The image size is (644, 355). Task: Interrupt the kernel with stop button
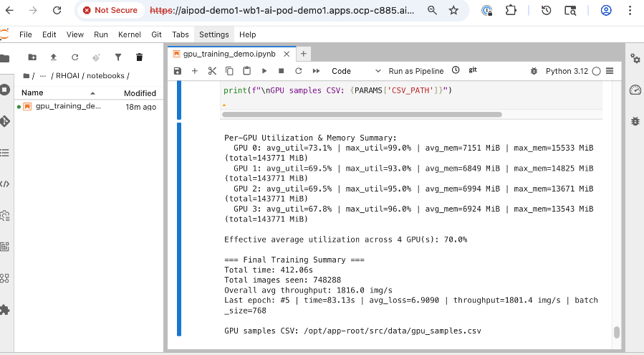(282, 71)
